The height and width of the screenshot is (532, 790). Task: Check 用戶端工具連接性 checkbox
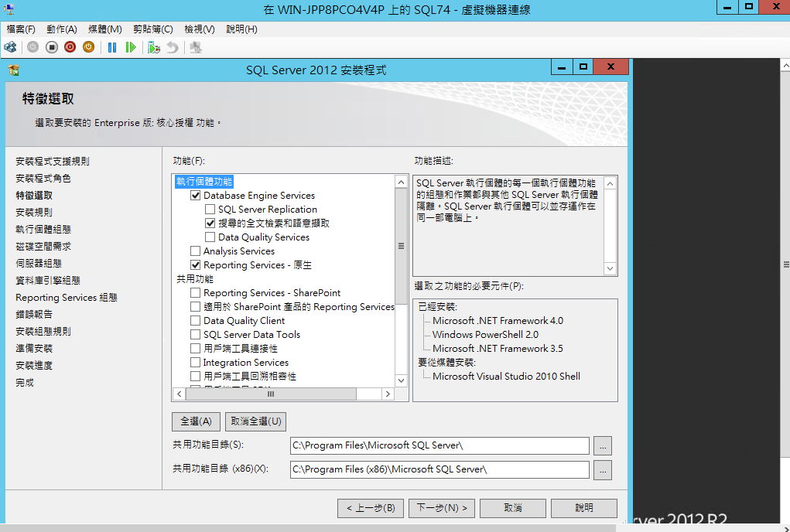pos(196,348)
